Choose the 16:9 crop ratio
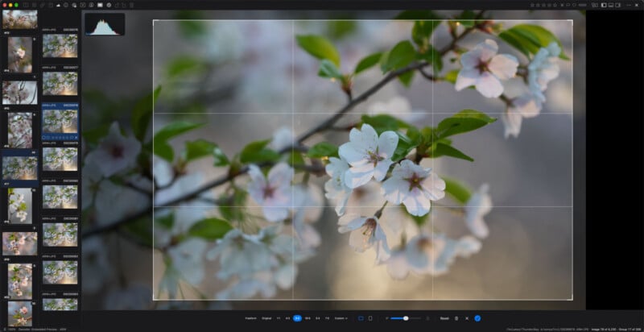The image size is (644, 332). point(308,318)
